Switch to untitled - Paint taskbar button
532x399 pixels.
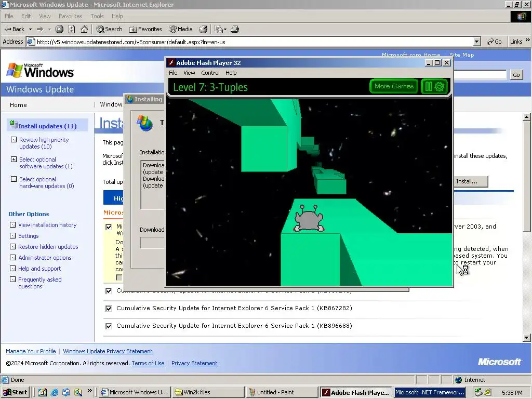point(282,392)
